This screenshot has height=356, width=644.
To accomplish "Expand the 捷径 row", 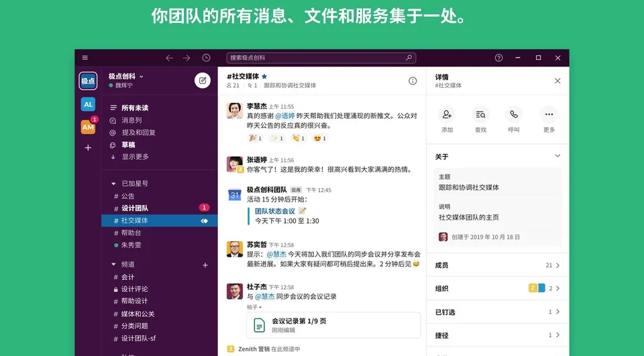I will [498, 335].
